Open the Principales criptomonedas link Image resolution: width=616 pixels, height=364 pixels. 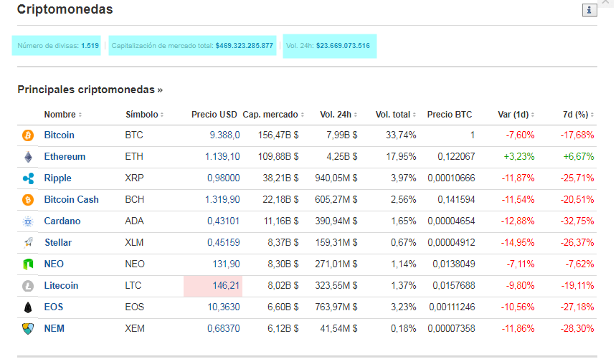[90, 90]
